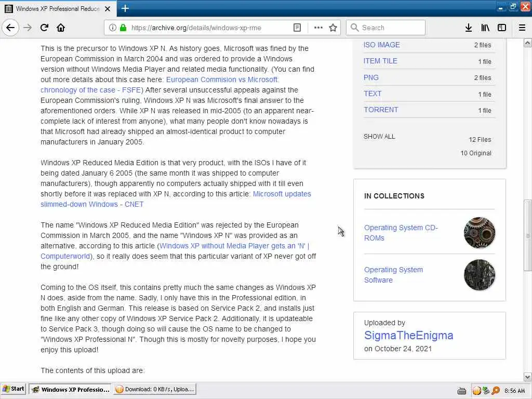Open Operating System Software collection link

393,275
